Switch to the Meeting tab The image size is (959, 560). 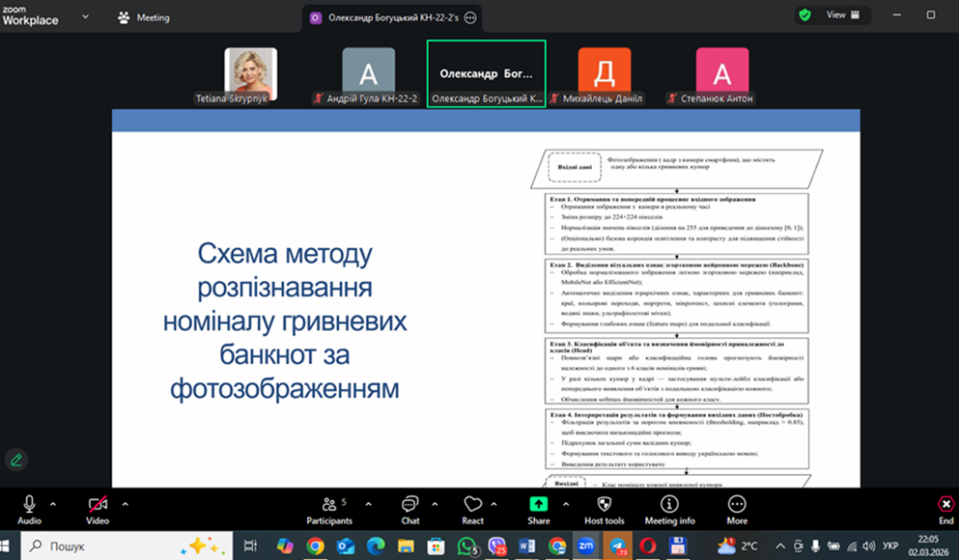[x=143, y=17]
